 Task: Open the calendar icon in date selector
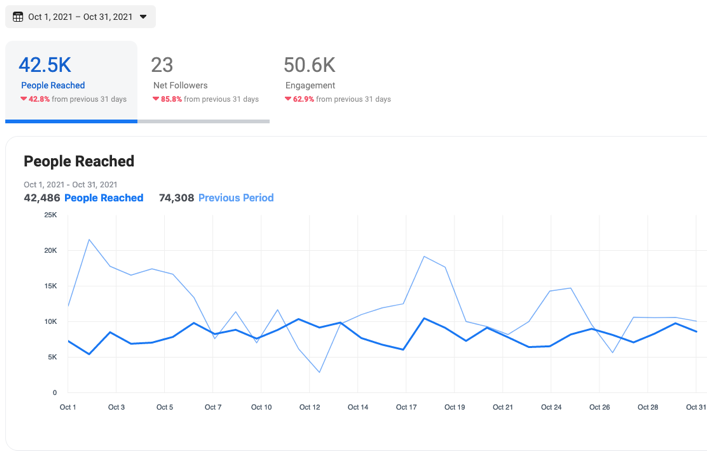coord(18,17)
